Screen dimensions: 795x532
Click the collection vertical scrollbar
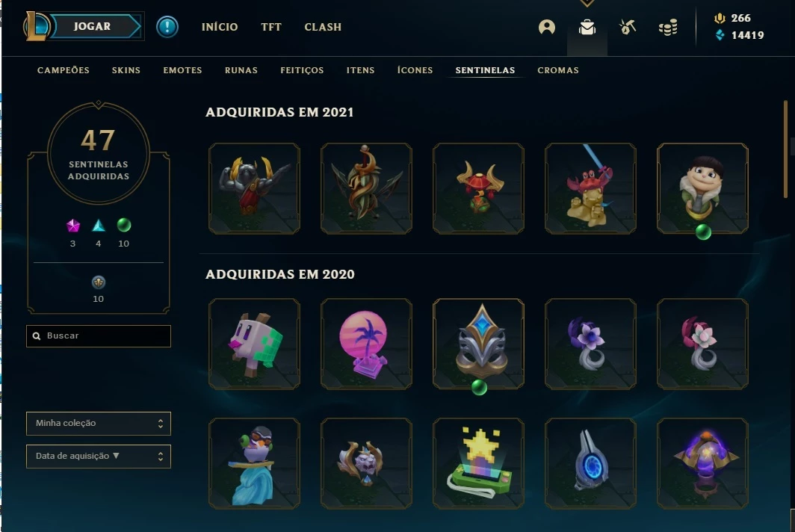pos(785,149)
